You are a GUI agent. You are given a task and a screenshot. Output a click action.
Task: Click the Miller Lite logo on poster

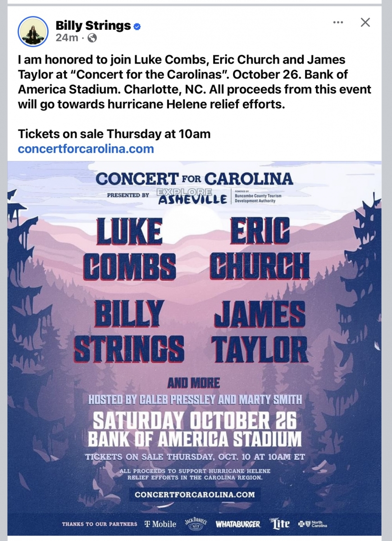coord(279,524)
